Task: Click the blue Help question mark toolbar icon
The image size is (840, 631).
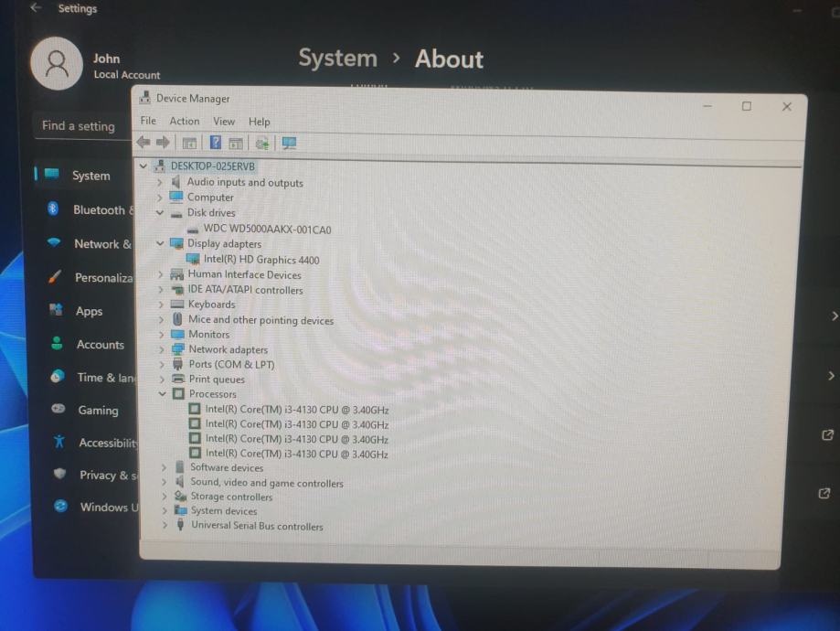Action: [216, 143]
